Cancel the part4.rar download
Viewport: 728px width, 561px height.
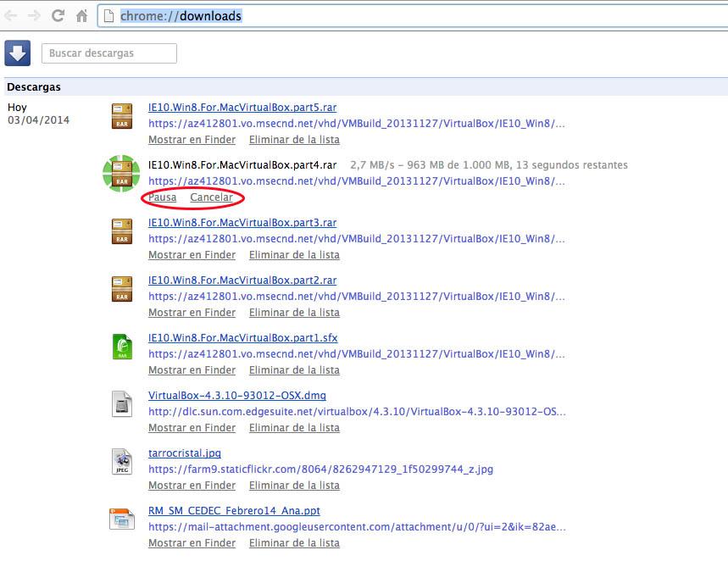pos(211,197)
